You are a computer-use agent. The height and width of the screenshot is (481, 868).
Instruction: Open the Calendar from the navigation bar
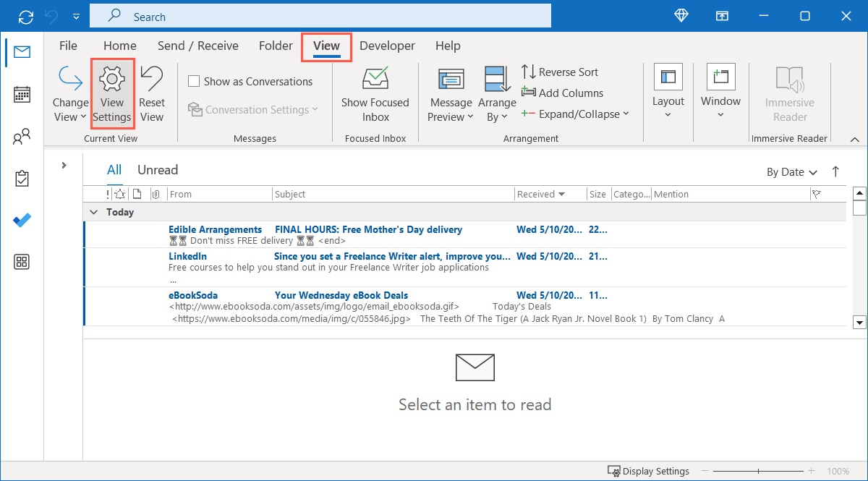(22, 94)
